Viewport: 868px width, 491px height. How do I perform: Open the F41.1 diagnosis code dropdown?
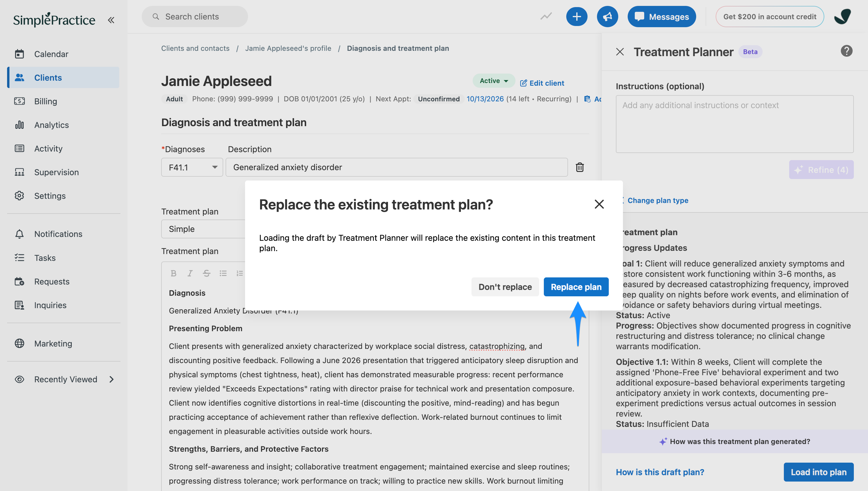(x=192, y=167)
